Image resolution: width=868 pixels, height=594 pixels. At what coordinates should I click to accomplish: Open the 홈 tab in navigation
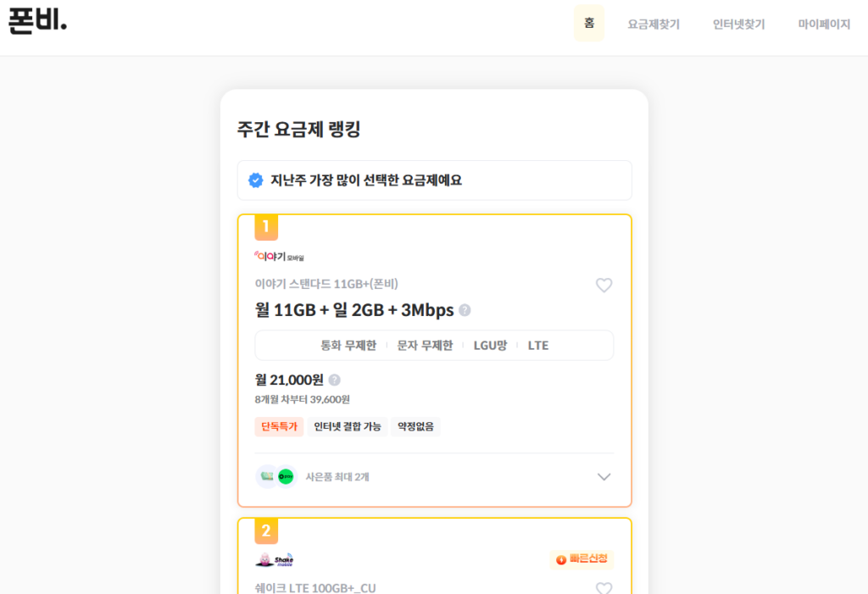click(x=589, y=24)
